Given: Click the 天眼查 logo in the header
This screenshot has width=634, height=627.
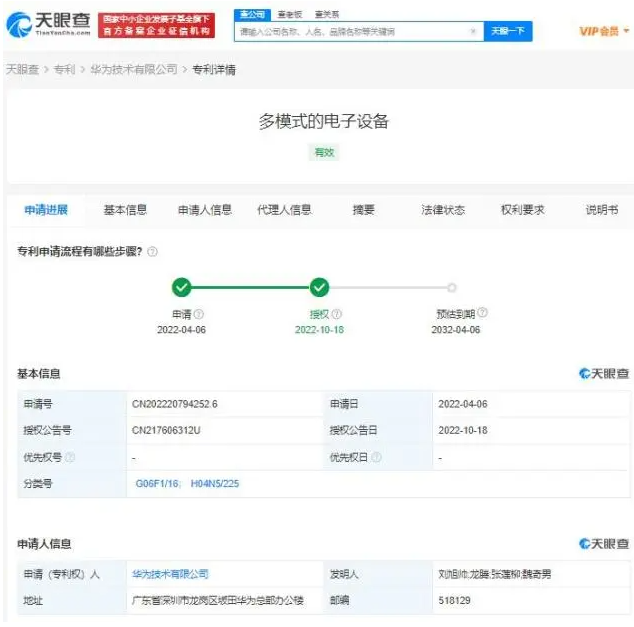Looking at the screenshot, I should 48,24.
